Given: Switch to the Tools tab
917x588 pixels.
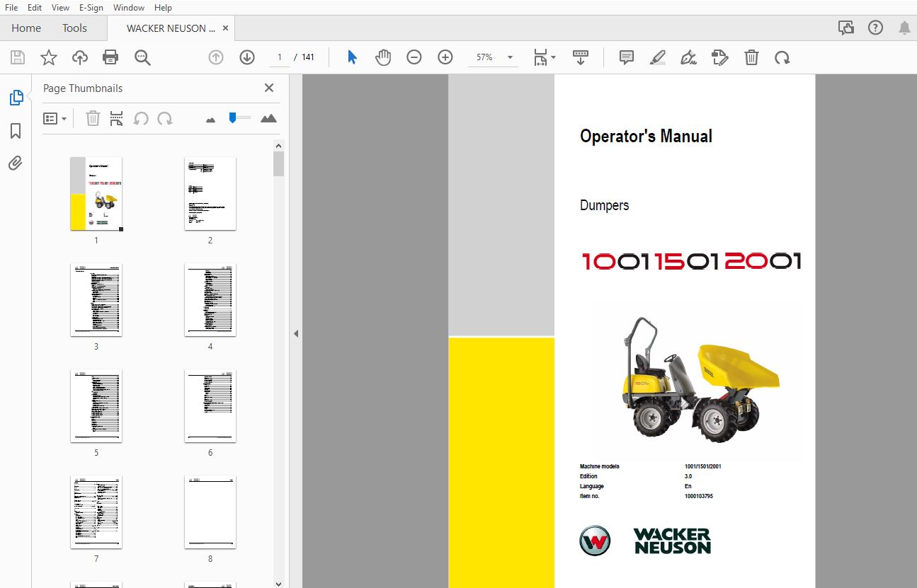Looking at the screenshot, I should tap(74, 28).
